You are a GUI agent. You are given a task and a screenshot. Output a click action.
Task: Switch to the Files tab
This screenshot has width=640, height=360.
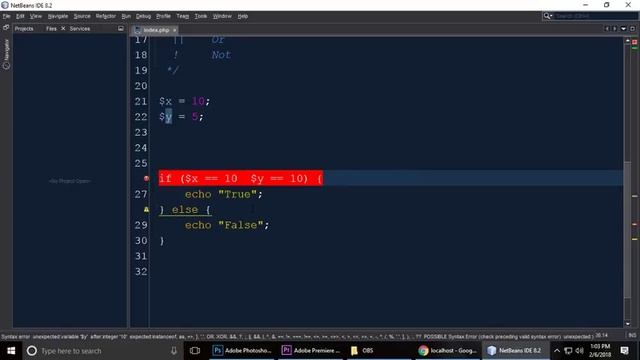(x=51, y=29)
